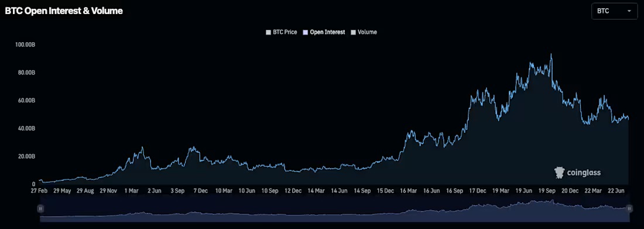Click the Open Interest legend color box
Viewport: 644px width, 229px height.
pyautogui.click(x=305, y=32)
